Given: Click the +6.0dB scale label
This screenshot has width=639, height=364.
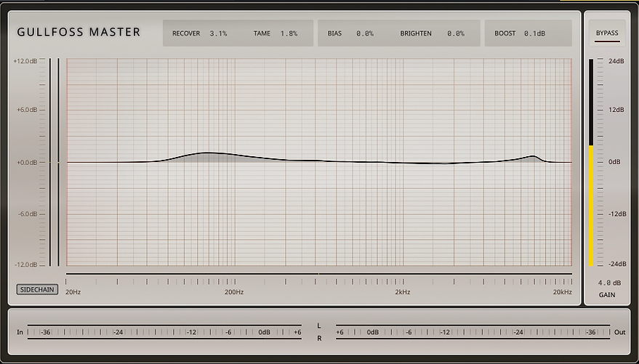Looking at the screenshot, I should click(x=26, y=110).
